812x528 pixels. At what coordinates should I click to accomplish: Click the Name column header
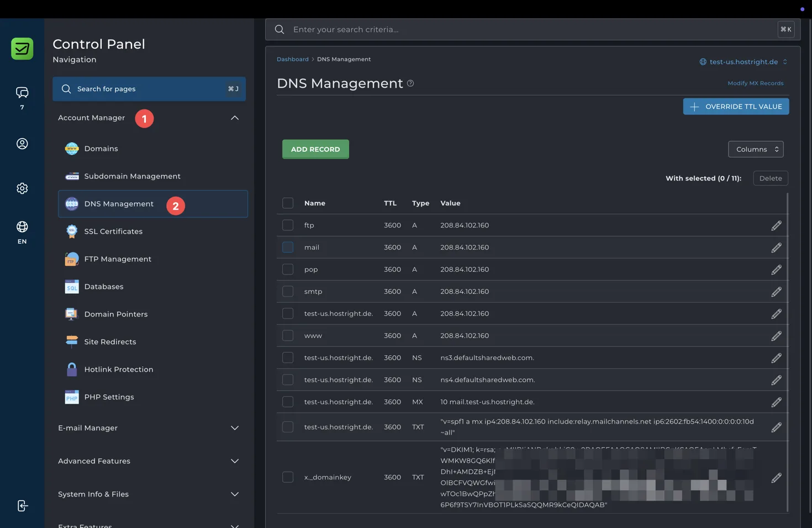pos(315,203)
